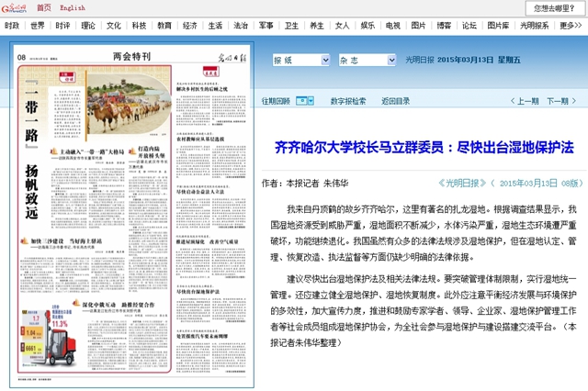
Task: Open the 图片库 navigation item
Action: pyautogui.click(x=498, y=26)
